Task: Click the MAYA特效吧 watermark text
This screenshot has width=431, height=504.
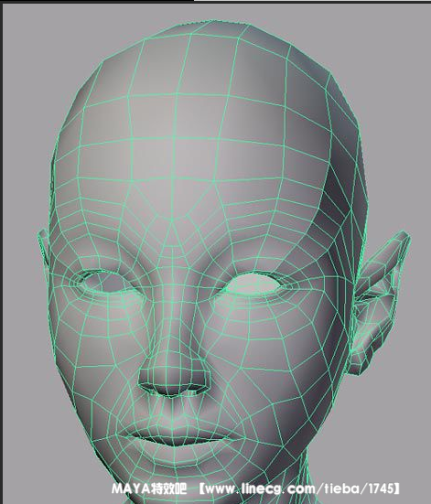Action: pos(149,488)
